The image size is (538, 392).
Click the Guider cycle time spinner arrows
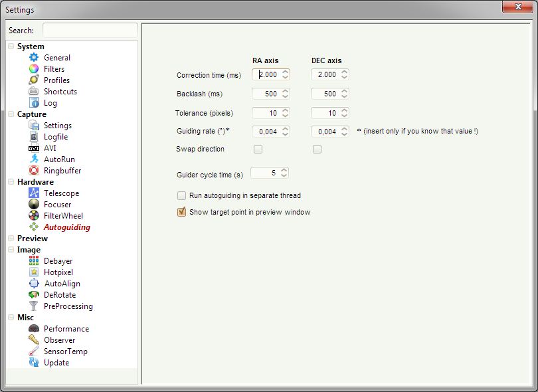(284, 173)
